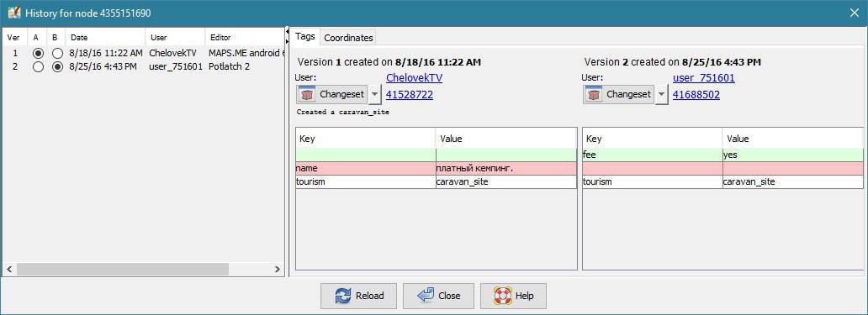
Task: Select the tourism key in version 2 table
Action: [652, 181]
